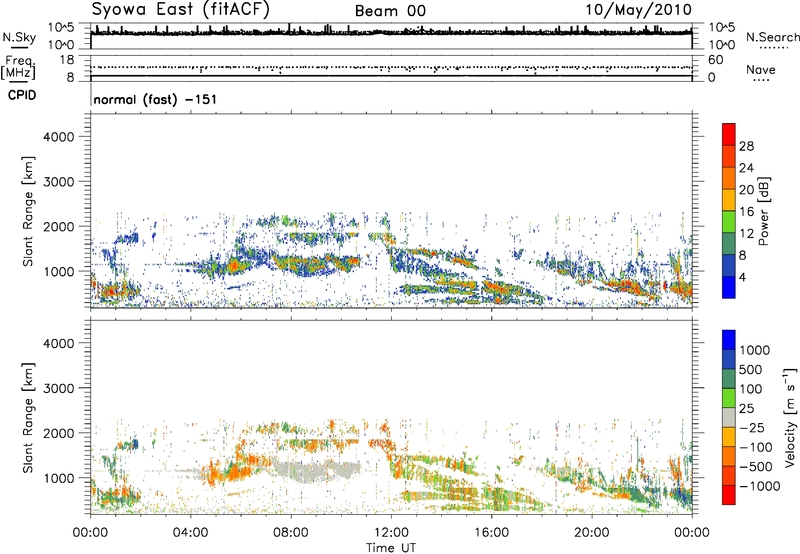The width and height of the screenshot is (800, 554).
Task: Select the 'Freq. [MHz]' axis label
Action: coord(18,67)
